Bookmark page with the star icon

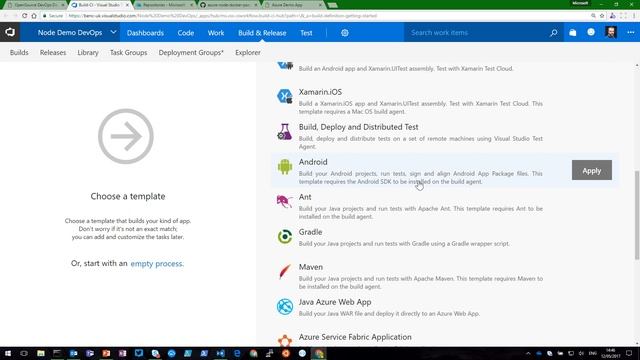tap(602, 16)
